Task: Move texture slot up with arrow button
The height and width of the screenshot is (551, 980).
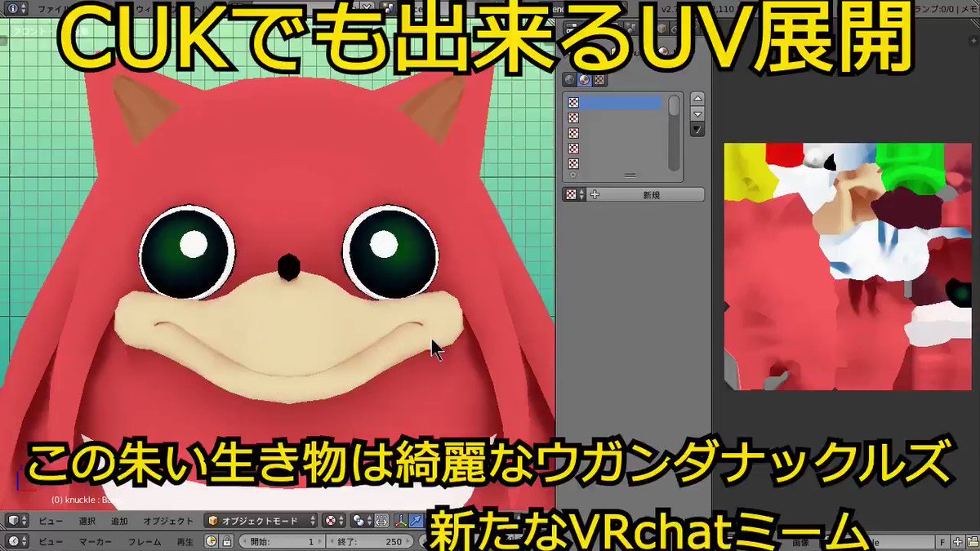Action: 697,98
